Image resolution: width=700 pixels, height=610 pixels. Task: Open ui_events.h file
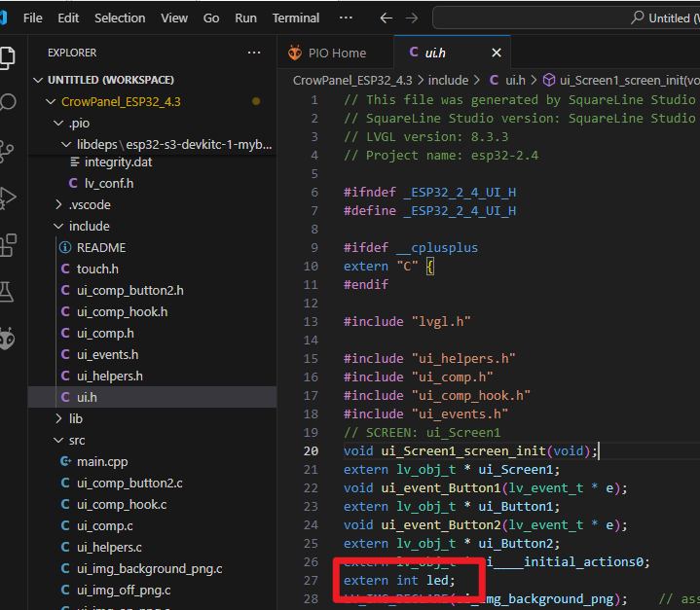point(152,355)
